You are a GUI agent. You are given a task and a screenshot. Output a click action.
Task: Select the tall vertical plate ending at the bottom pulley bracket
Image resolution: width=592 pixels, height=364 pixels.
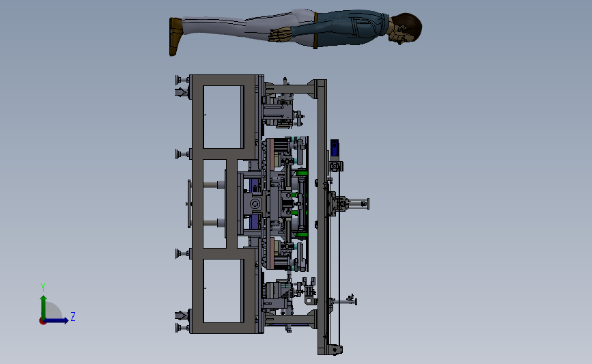click(322, 217)
